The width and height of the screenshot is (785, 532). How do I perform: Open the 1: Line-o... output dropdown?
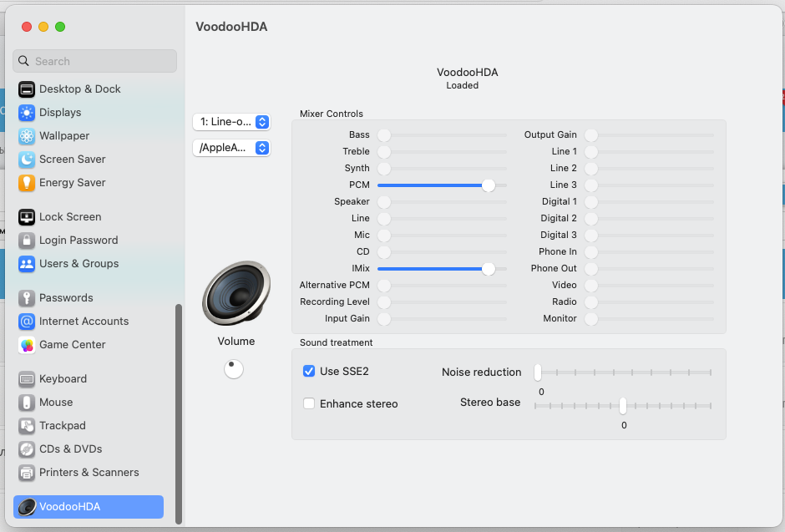tap(231, 122)
